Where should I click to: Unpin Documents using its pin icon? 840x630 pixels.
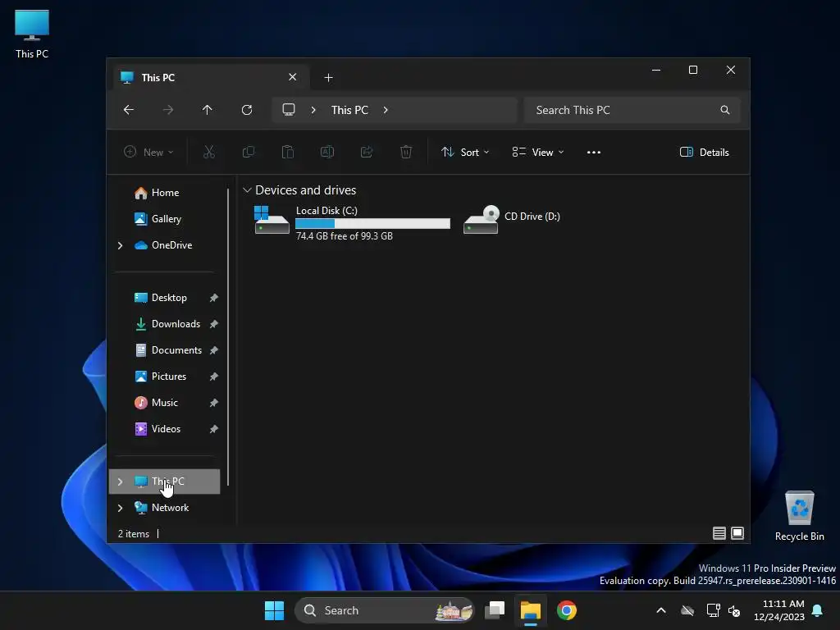(x=214, y=350)
